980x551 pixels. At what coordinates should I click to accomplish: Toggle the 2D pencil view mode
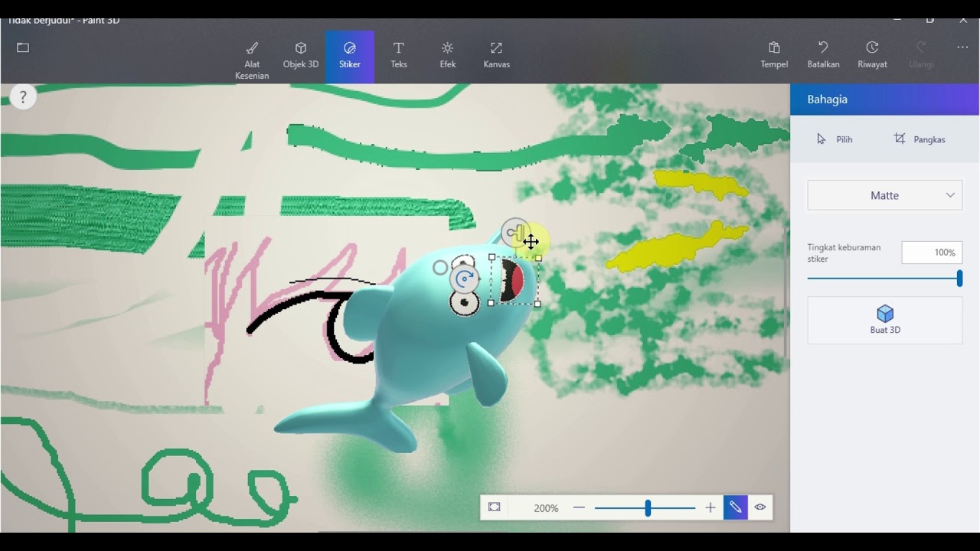click(735, 507)
